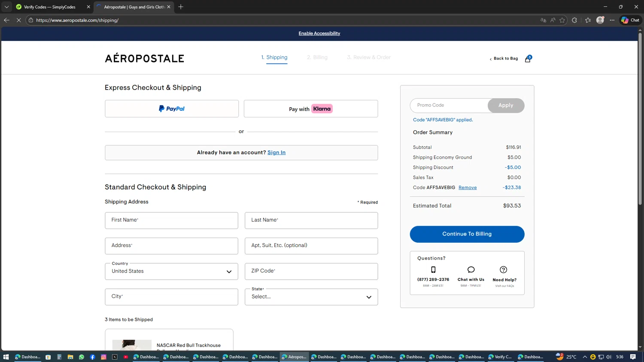Open Copilot Chat button
Viewport: 644px width, 362px height.
630,20
